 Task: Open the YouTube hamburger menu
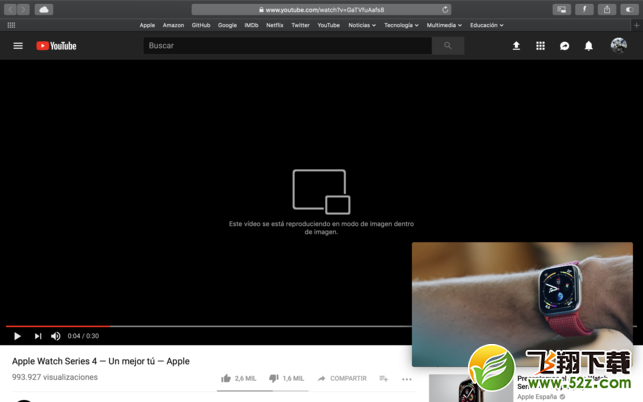click(x=18, y=46)
